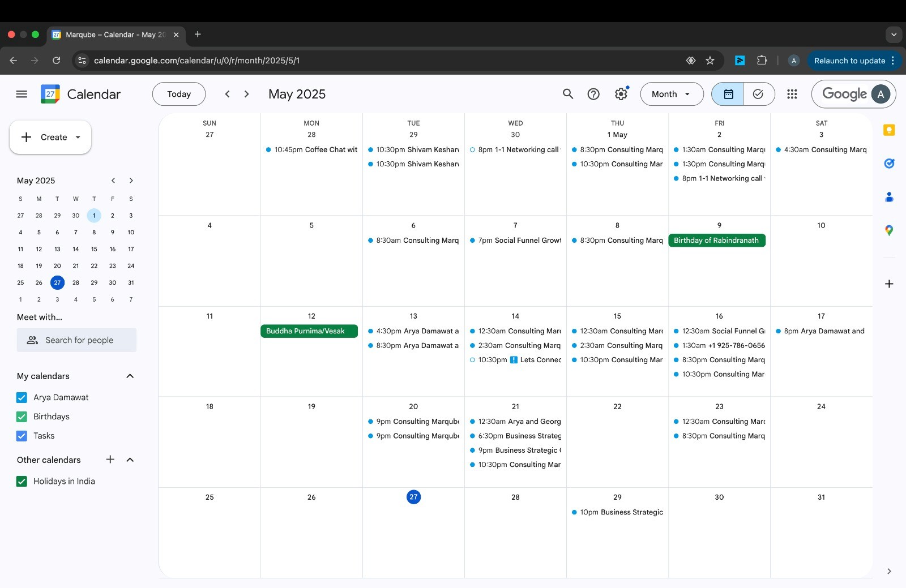
Task: Open the Create dropdown arrow
Action: (x=78, y=137)
